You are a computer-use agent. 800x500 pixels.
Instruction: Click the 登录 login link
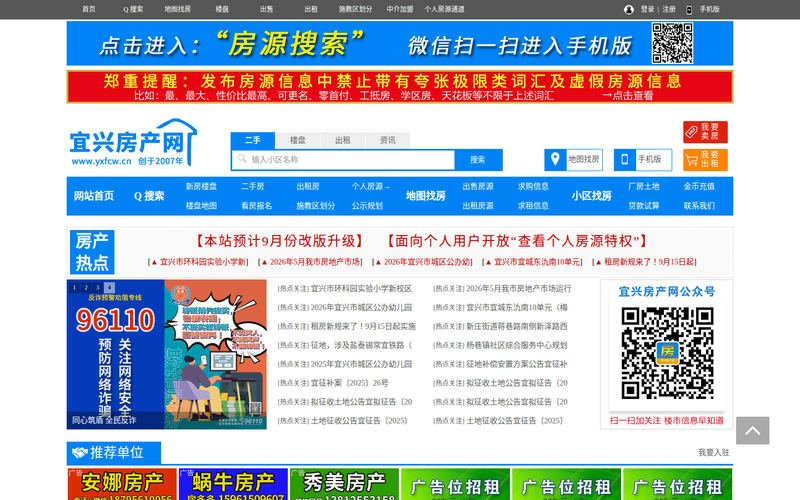(x=647, y=9)
